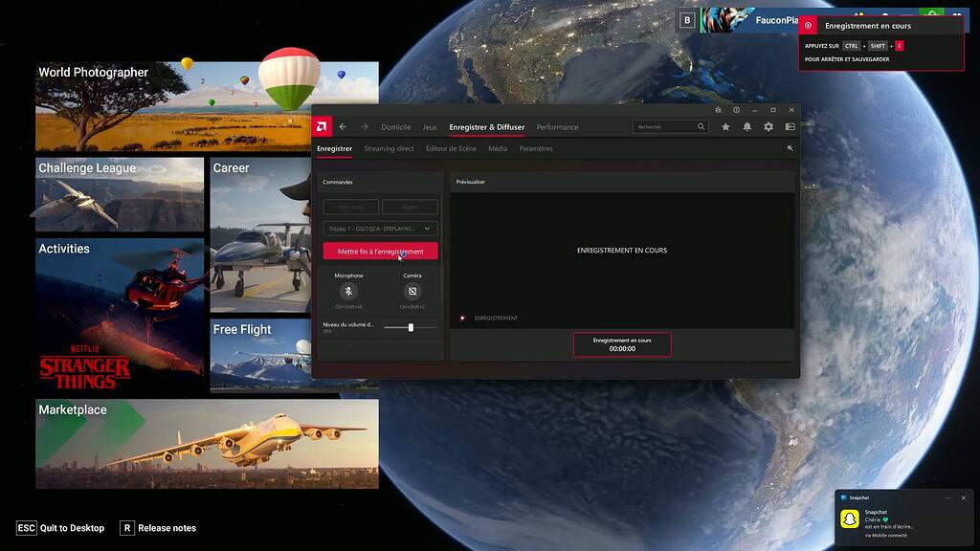Viewport: 980px width, 551px height.
Task: Toggle the microphone mute button
Action: tap(348, 291)
